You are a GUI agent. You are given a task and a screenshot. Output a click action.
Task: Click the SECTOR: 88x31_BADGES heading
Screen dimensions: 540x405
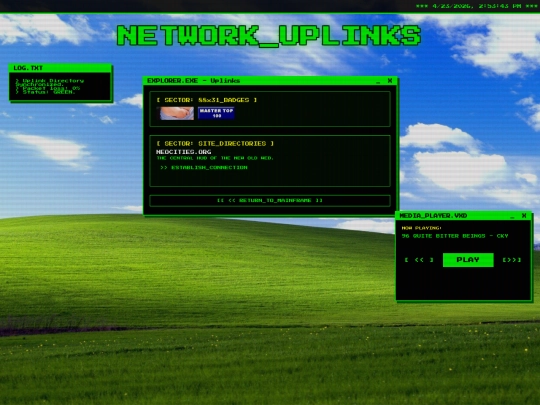pos(207,100)
